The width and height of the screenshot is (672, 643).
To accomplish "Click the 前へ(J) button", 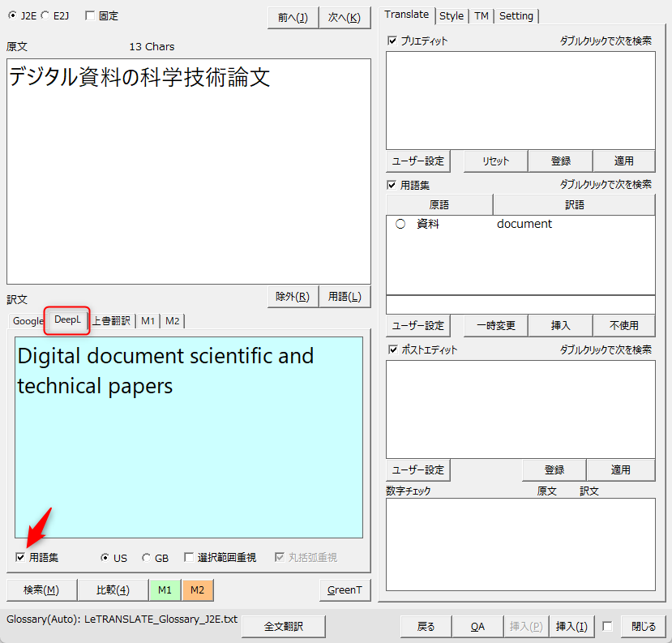I will (x=292, y=17).
